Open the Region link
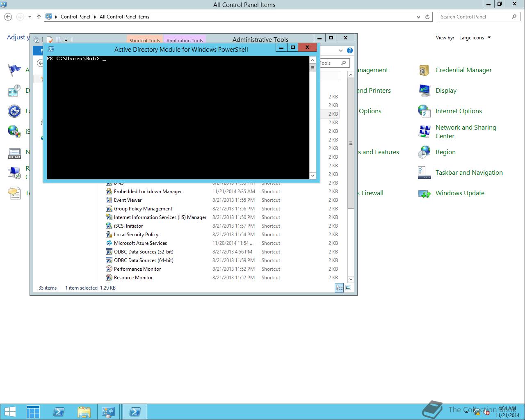525x420 pixels. (445, 152)
